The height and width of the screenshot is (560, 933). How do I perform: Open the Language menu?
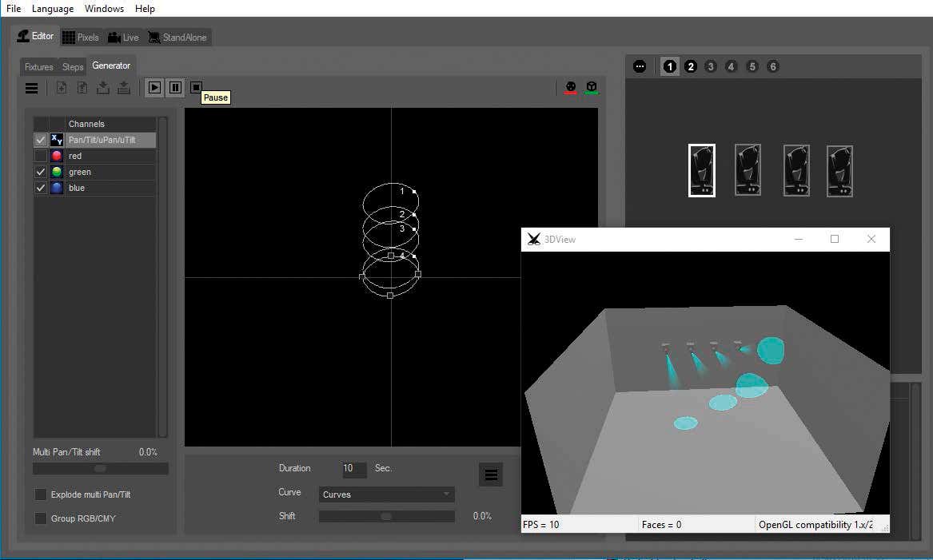(53, 8)
